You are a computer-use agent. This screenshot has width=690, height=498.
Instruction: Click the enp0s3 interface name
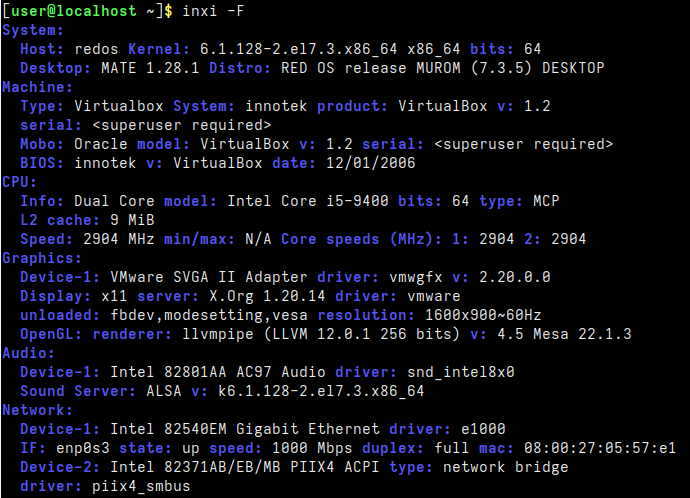(83, 448)
